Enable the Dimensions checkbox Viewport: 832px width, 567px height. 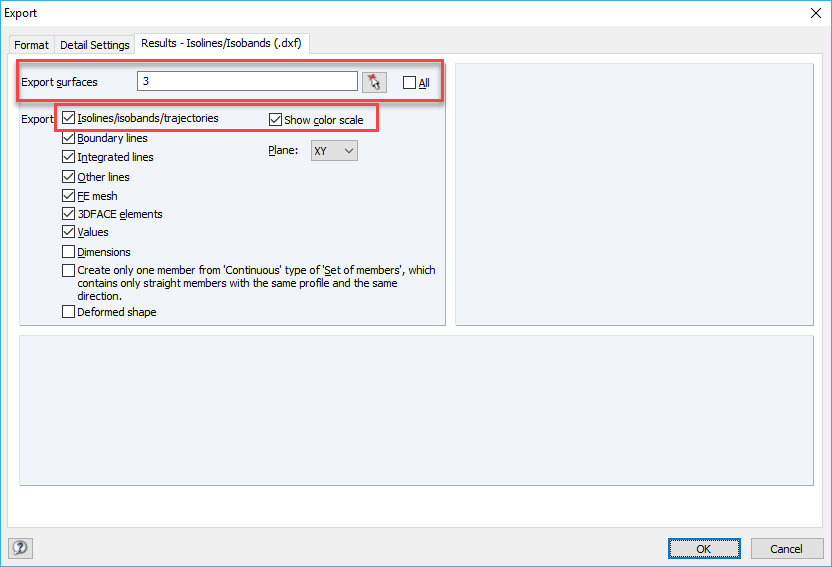[x=68, y=251]
